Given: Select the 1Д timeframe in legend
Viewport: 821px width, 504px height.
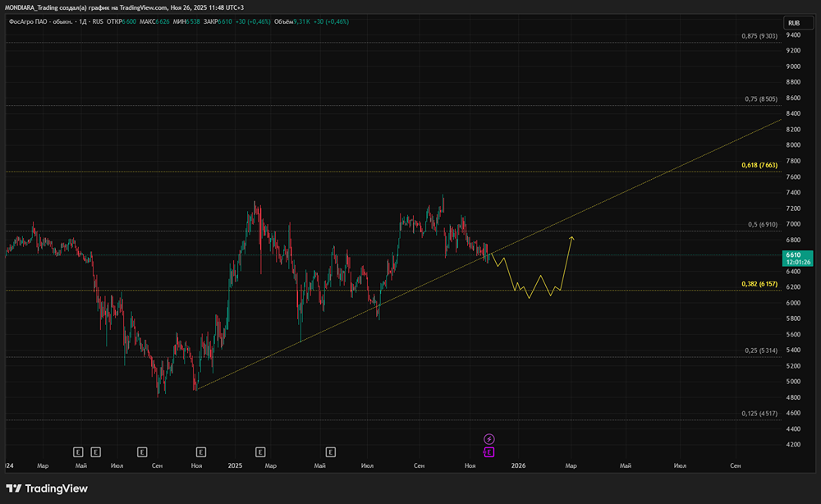Looking at the screenshot, I should [83, 22].
